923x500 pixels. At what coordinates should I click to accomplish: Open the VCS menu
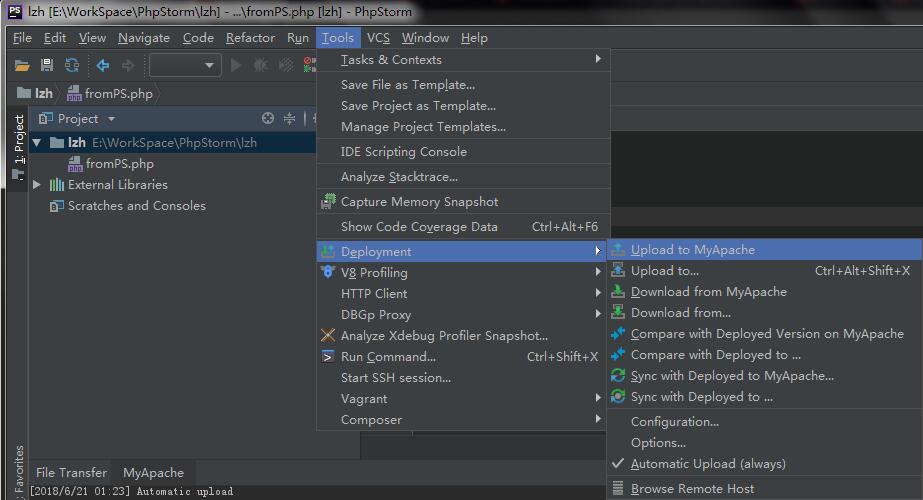pos(378,38)
